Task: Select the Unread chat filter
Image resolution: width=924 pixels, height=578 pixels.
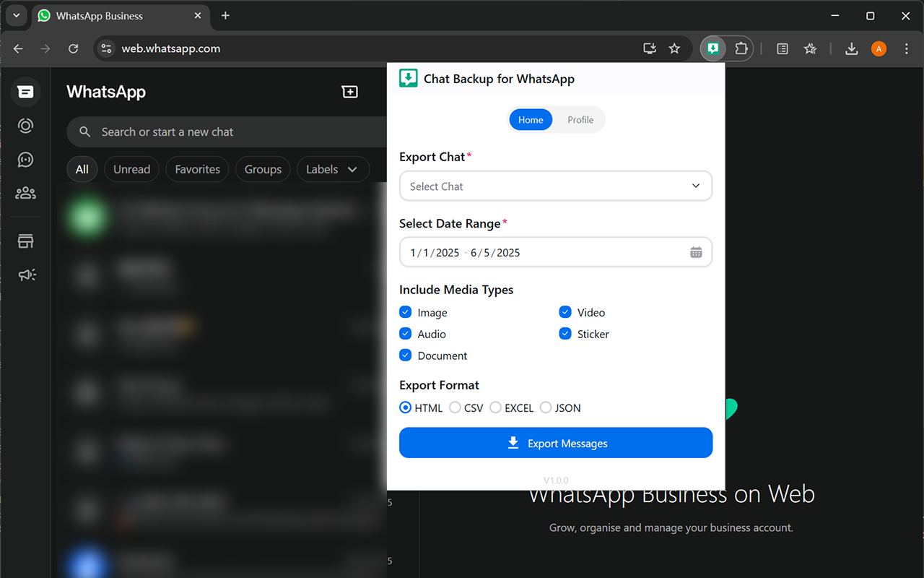Action: click(131, 169)
